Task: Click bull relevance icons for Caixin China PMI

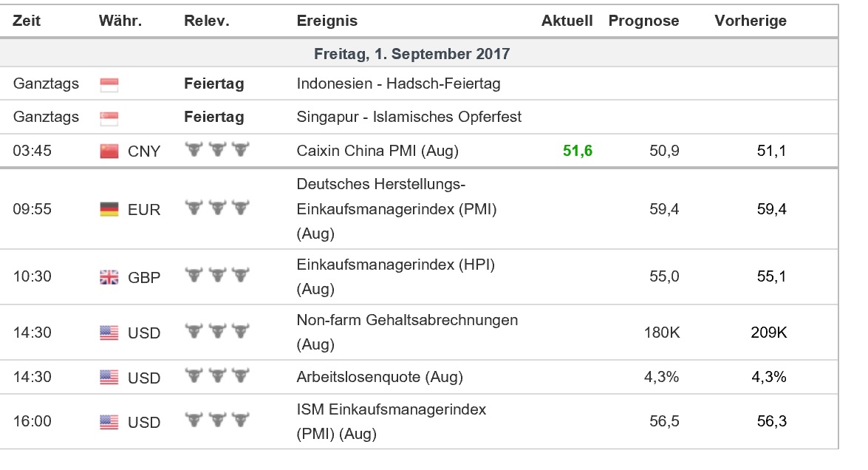Action: click(x=217, y=151)
